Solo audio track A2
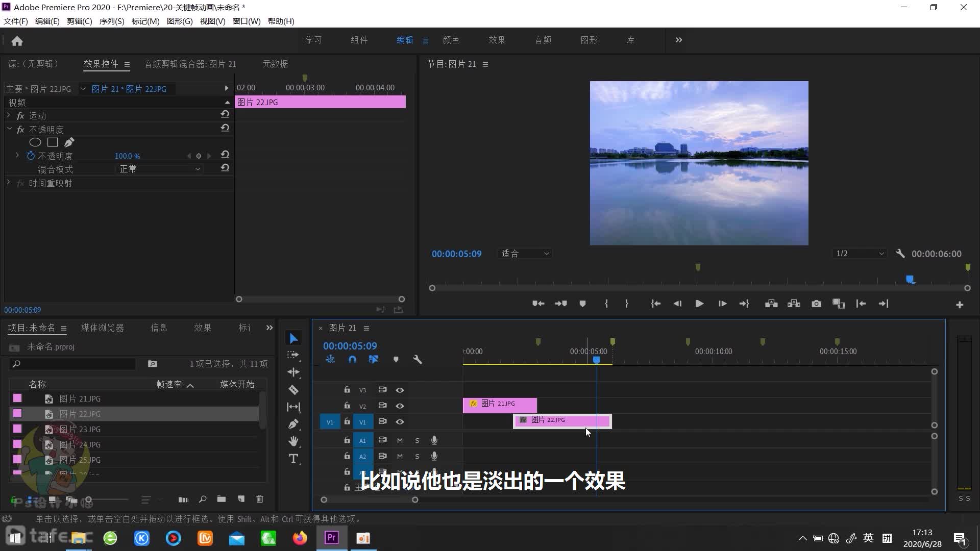Viewport: 980px width, 551px height. [417, 457]
